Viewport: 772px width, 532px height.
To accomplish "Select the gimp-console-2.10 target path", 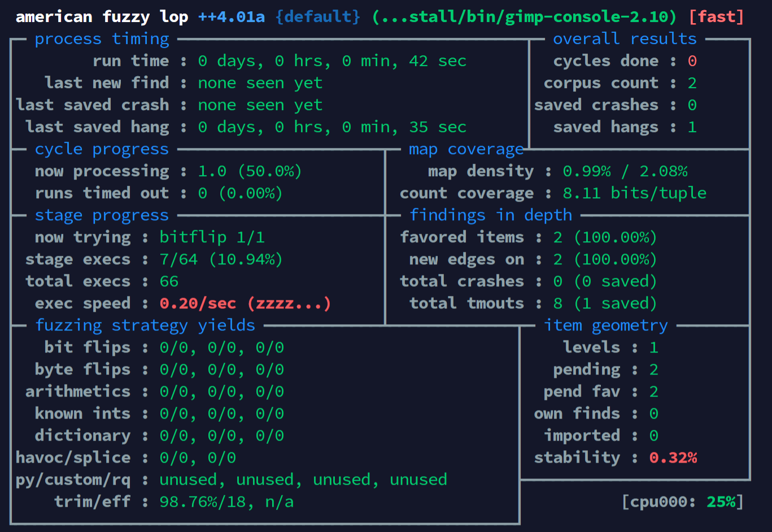I will pyautogui.click(x=524, y=16).
